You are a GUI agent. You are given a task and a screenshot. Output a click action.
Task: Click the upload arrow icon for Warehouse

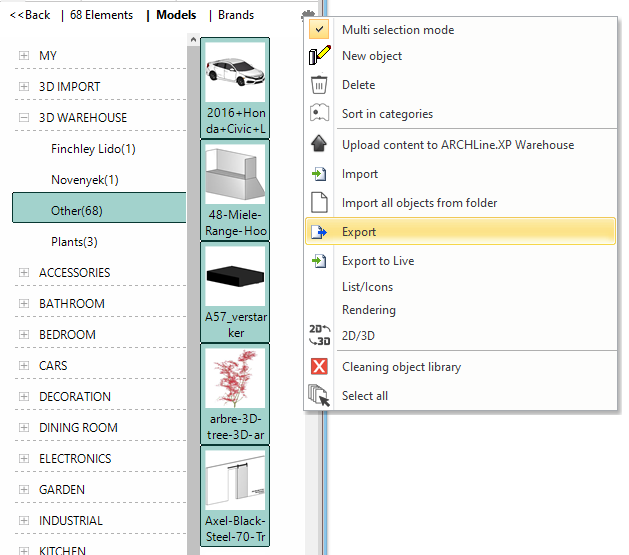(x=319, y=144)
